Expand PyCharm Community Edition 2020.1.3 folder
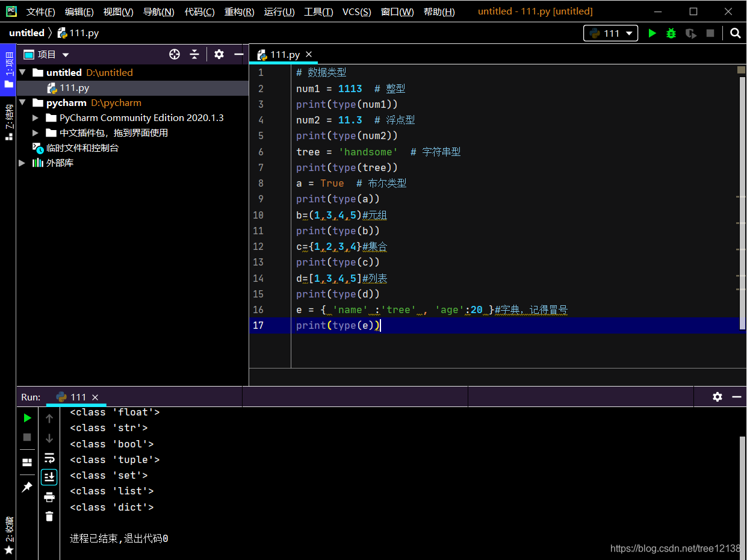The image size is (747, 560). (36, 118)
